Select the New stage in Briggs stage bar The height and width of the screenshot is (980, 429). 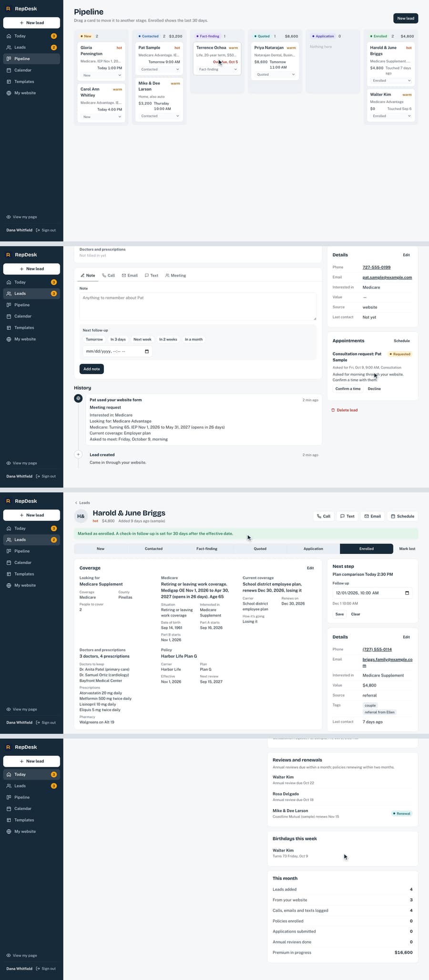101,549
